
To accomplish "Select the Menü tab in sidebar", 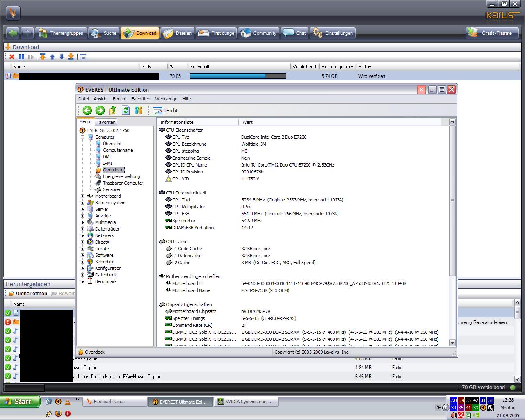I will click(x=85, y=122).
